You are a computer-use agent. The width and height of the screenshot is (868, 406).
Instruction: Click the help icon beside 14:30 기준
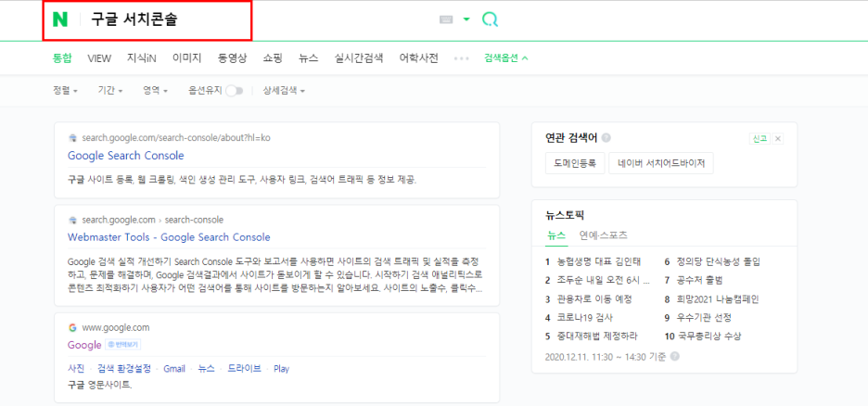pos(674,357)
